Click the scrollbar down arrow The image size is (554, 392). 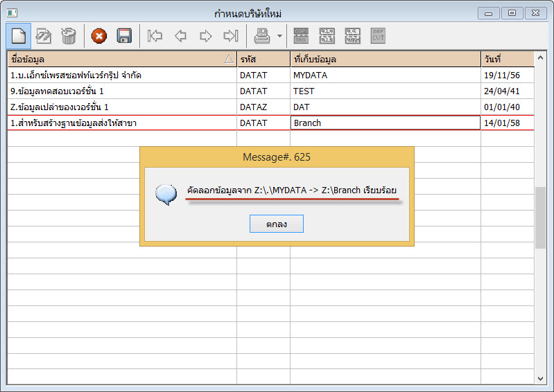540,378
